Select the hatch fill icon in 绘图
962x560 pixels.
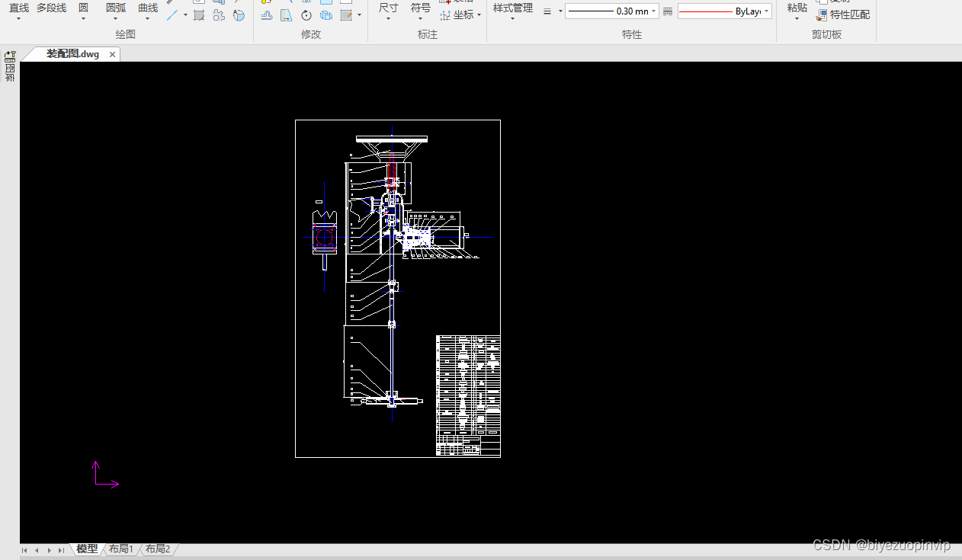(199, 15)
